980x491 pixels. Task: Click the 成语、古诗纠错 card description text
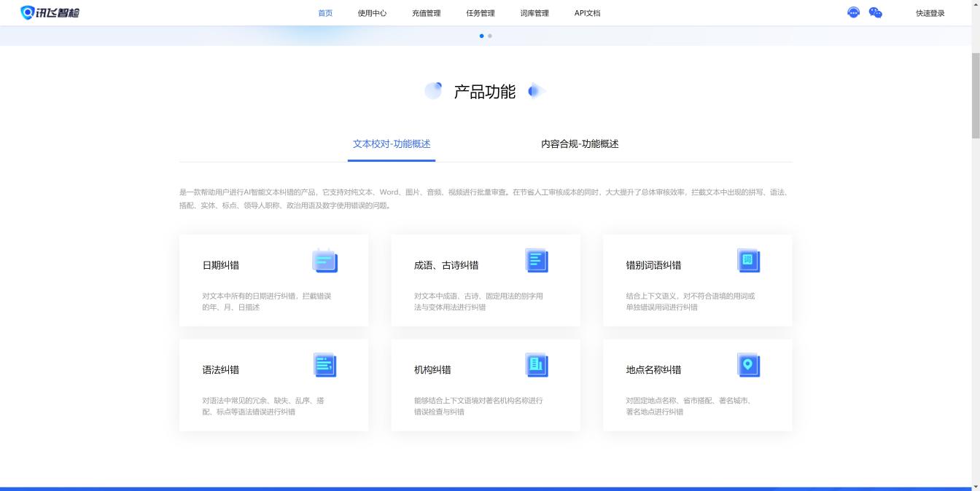click(x=478, y=302)
